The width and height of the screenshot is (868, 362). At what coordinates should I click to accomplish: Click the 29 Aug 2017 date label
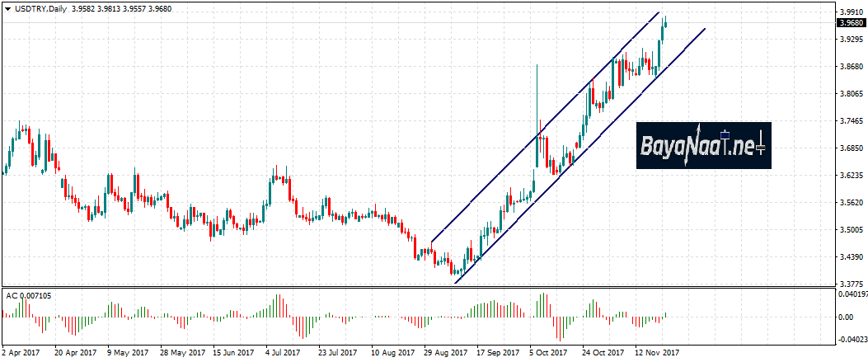point(445,350)
